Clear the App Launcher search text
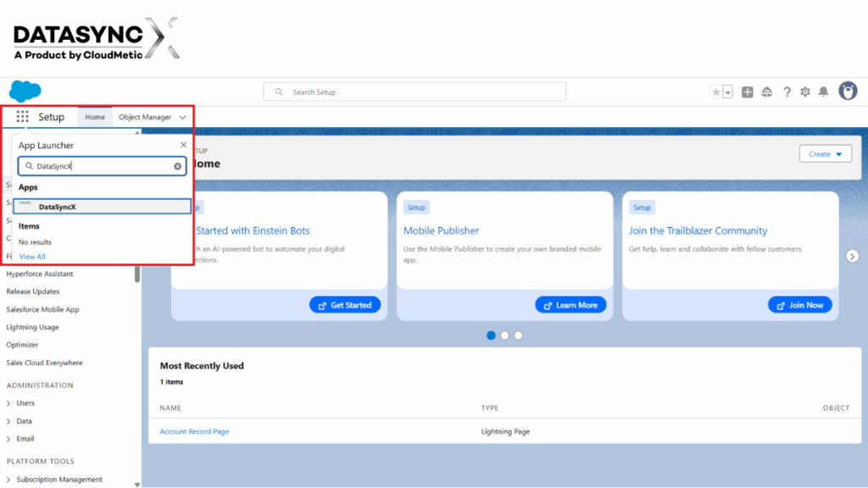The height and width of the screenshot is (488, 868). (178, 166)
